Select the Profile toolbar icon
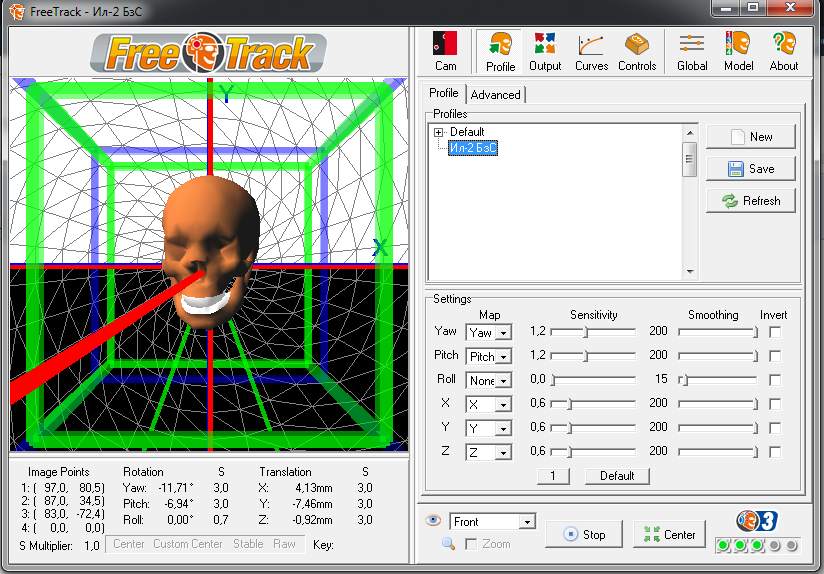Image resolution: width=824 pixels, height=574 pixels. click(500, 50)
